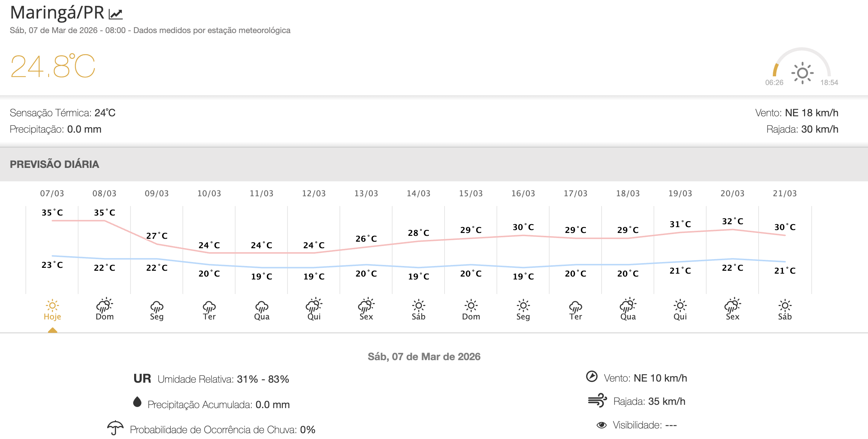
Task: Select Seg 09/03 rainy forecast icon
Action: (x=157, y=306)
